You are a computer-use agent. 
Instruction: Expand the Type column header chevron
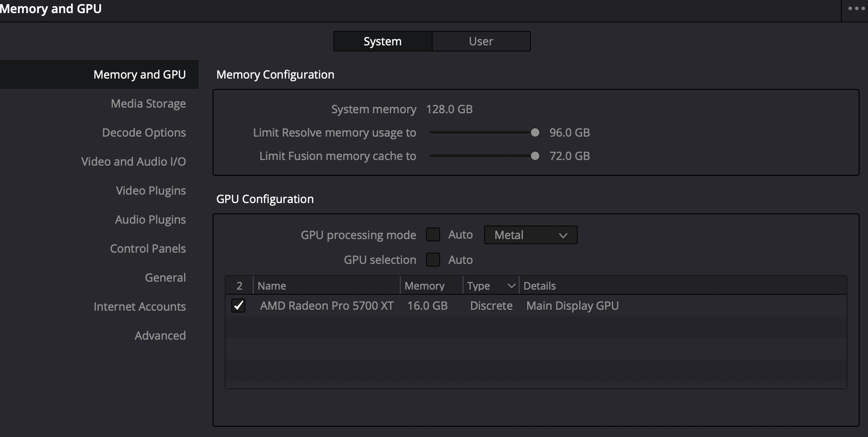pos(511,285)
